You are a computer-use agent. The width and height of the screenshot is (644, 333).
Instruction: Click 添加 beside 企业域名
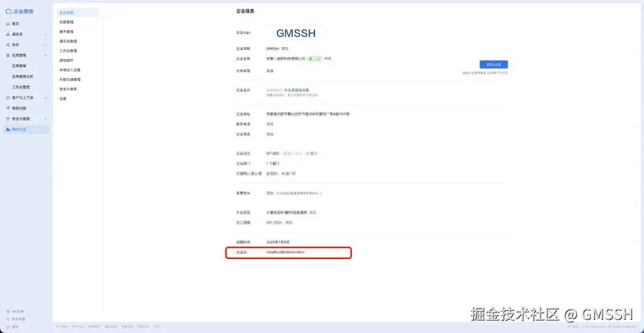coord(270,134)
